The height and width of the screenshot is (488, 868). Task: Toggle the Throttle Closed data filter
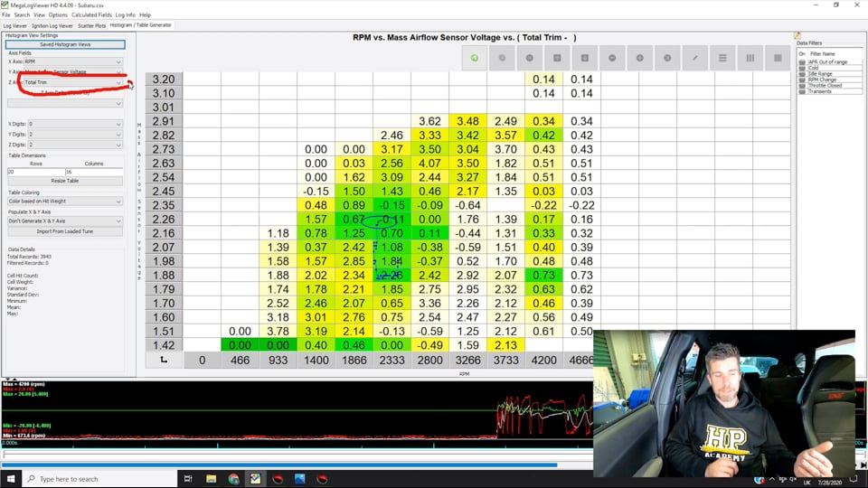pos(802,85)
